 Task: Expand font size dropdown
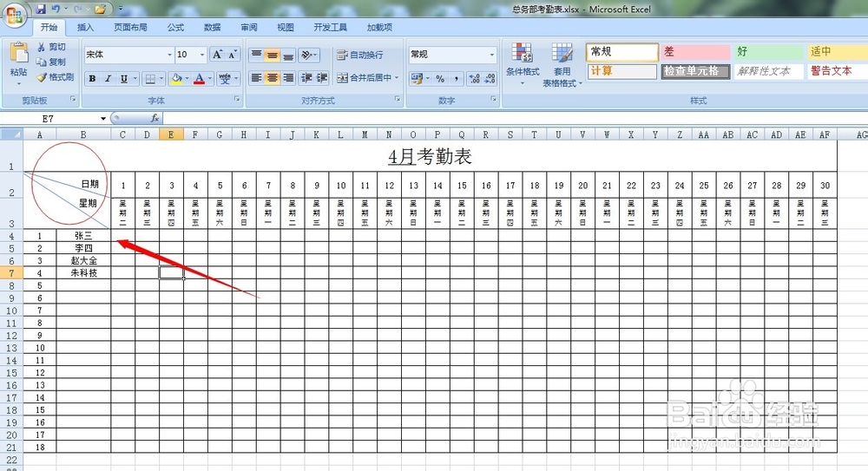pos(202,55)
